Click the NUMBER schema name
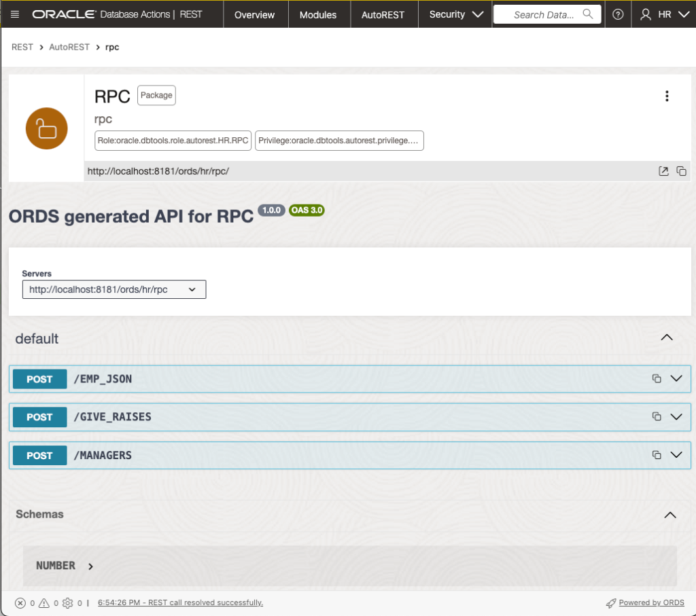The width and height of the screenshot is (696, 616). pos(56,566)
